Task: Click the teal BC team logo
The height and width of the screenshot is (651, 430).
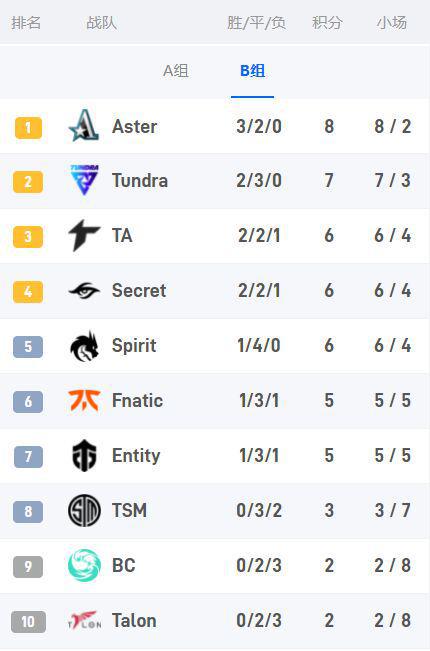Action: coord(84,565)
